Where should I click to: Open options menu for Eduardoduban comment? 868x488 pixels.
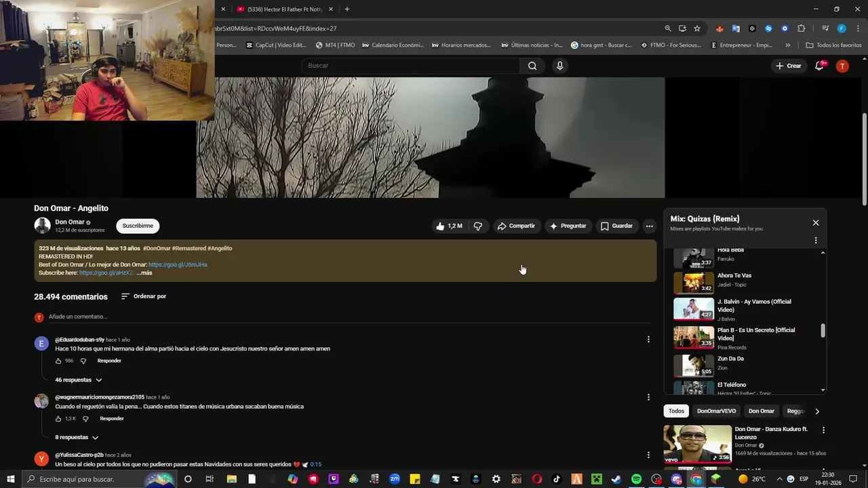click(x=648, y=339)
